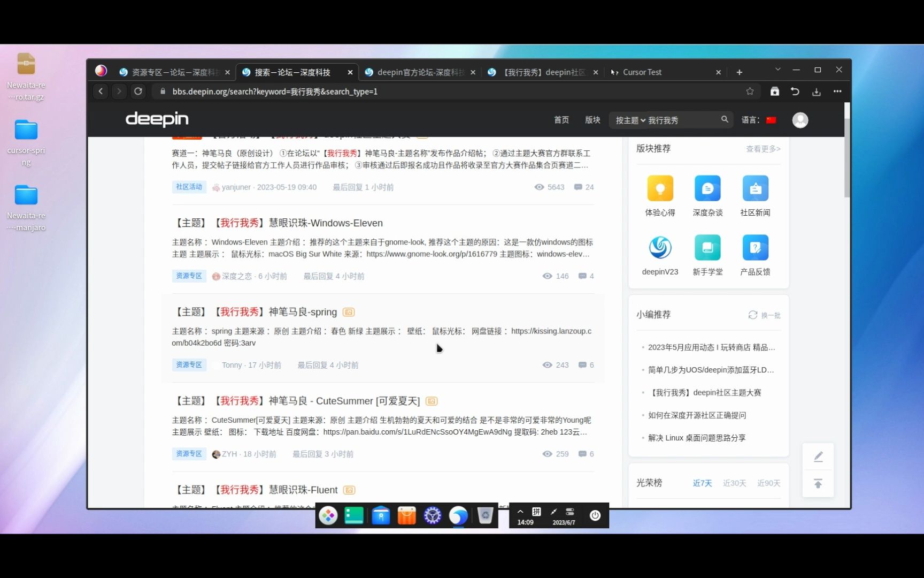This screenshot has height=578, width=924.
Task: Click the search magnifier icon in deepin header
Action: click(725, 119)
